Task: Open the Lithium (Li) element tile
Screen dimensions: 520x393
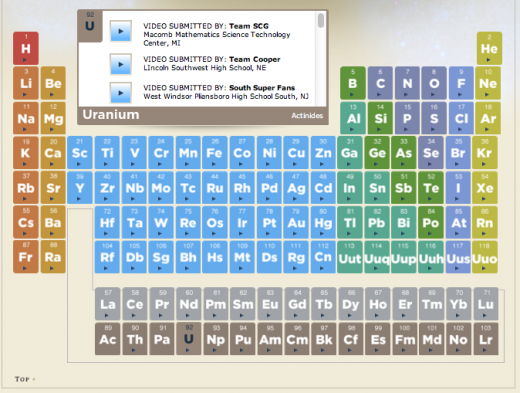Action: pyautogui.click(x=26, y=83)
